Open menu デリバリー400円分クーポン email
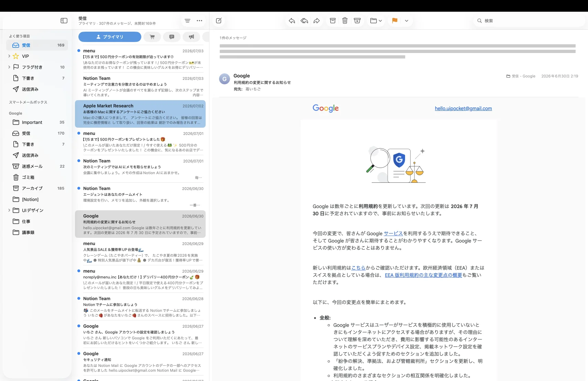This screenshot has height=381, width=588. coord(140,279)
